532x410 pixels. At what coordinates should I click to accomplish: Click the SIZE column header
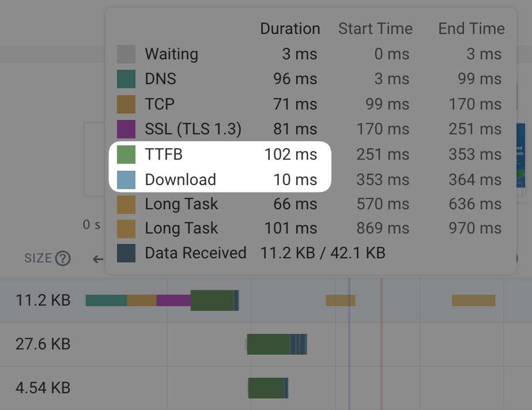point(38,258)
